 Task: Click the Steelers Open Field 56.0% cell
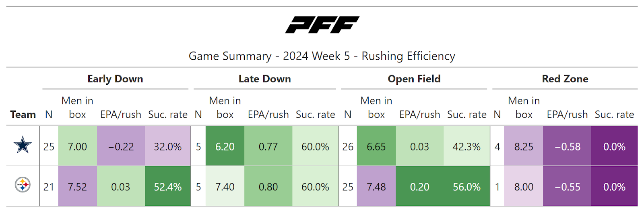(x=466, y=187)
